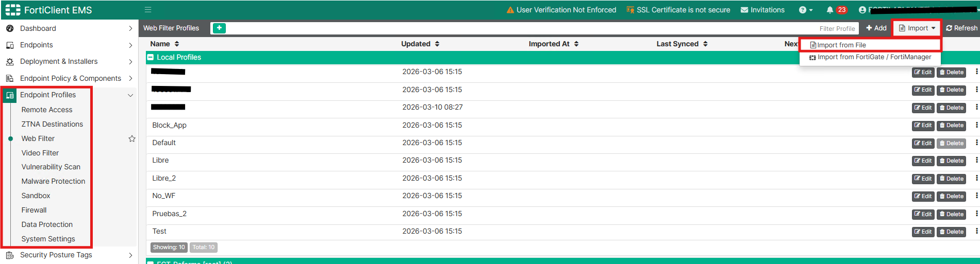Viewport: 980px width, 264px height.
Task: Open the Import dropdown
Action: (x=917, y=28)
